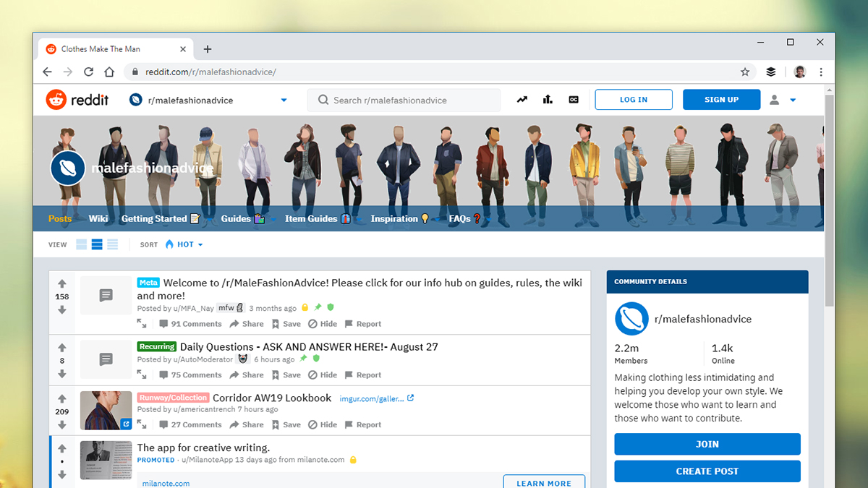This screenshot has height=488, width=868.
Task: Expand the Daily Questions post with arrows icon
Action: pyautogui.click(x=142, y=374)
